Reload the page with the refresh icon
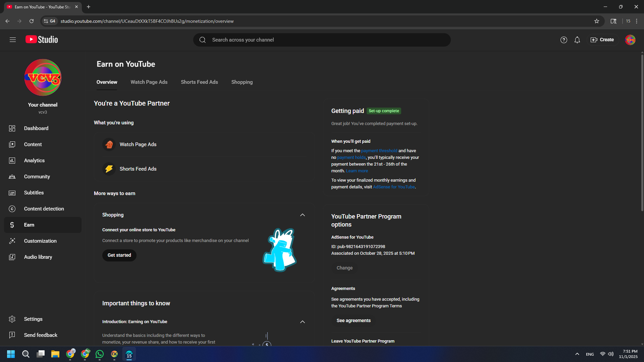Screen dimensions: 644x362 point(31,21)
